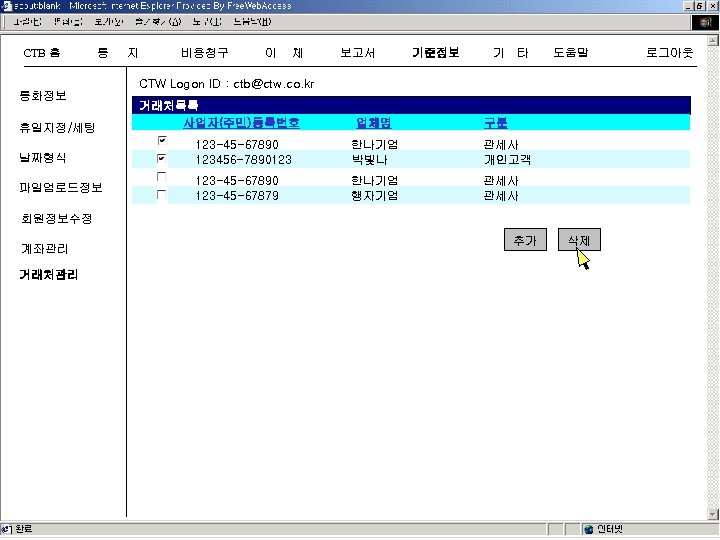This screenshot has width=720, height=540.
Task: Sort by 구분 column header
Action: point(495,123)
